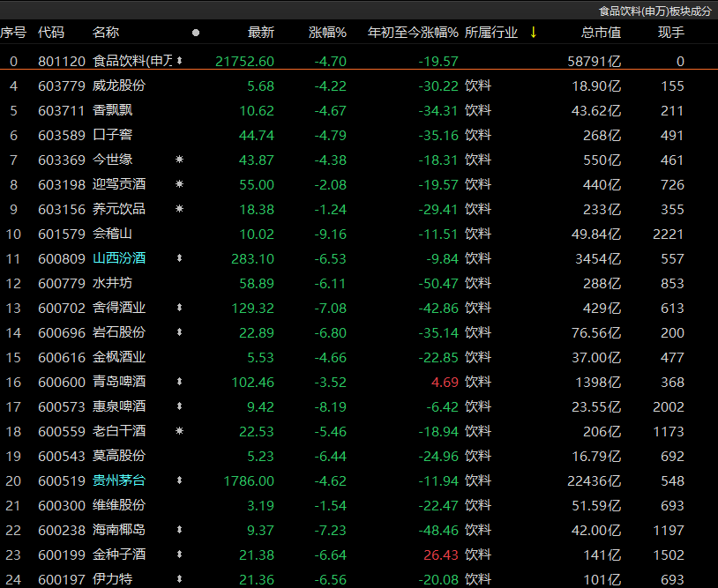This screenshot has width=718, height=588.
Task: Click the diamond marker next to 金种子酒
Action: (180, 555)
